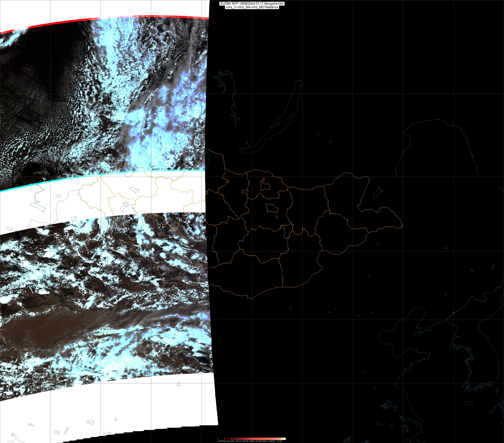Click the white end of color scale

click(285, 439)
